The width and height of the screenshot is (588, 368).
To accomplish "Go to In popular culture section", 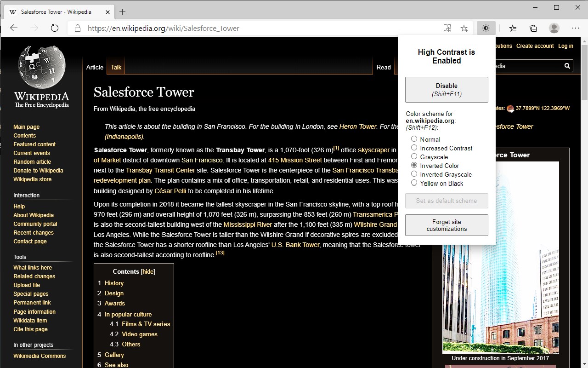I will click(128, 315).
